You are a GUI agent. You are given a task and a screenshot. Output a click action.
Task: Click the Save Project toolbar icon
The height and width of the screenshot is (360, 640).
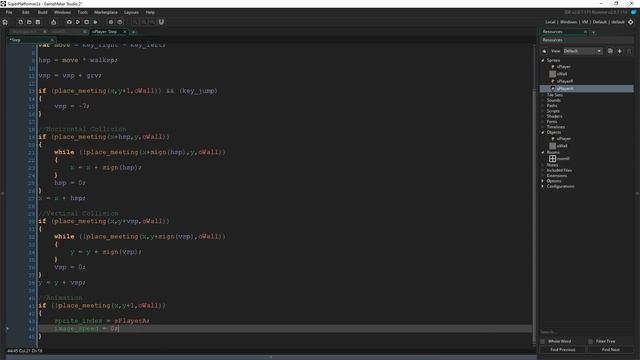(38, 22)
